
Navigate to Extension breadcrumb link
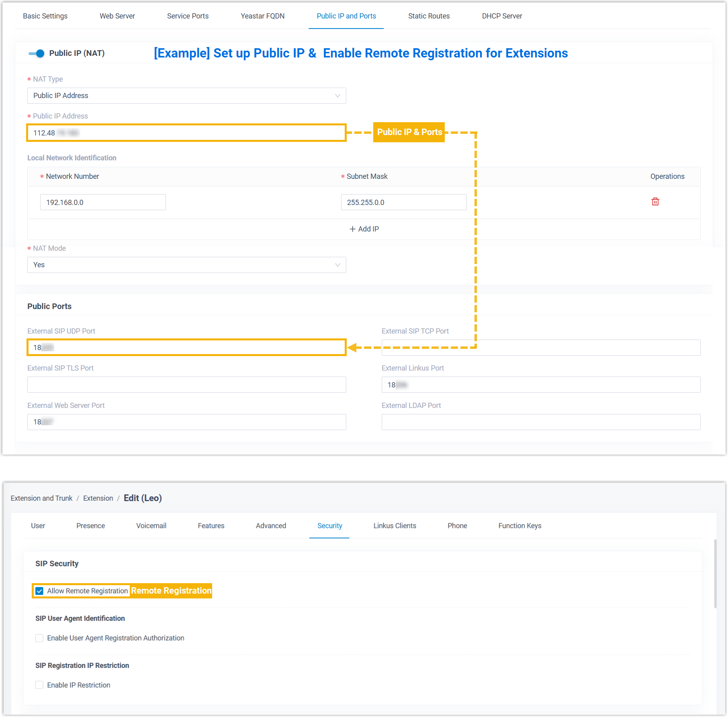[x=98, y=498]
